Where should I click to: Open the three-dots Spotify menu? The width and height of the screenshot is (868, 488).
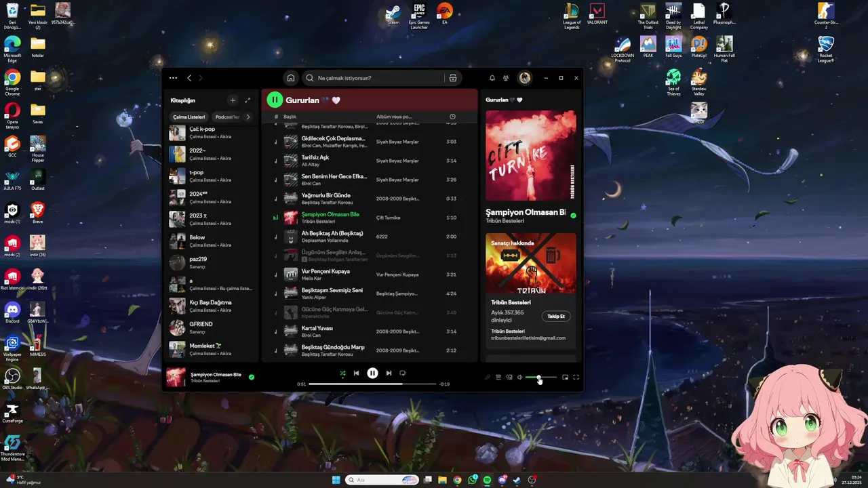click(x=174, y=78)
